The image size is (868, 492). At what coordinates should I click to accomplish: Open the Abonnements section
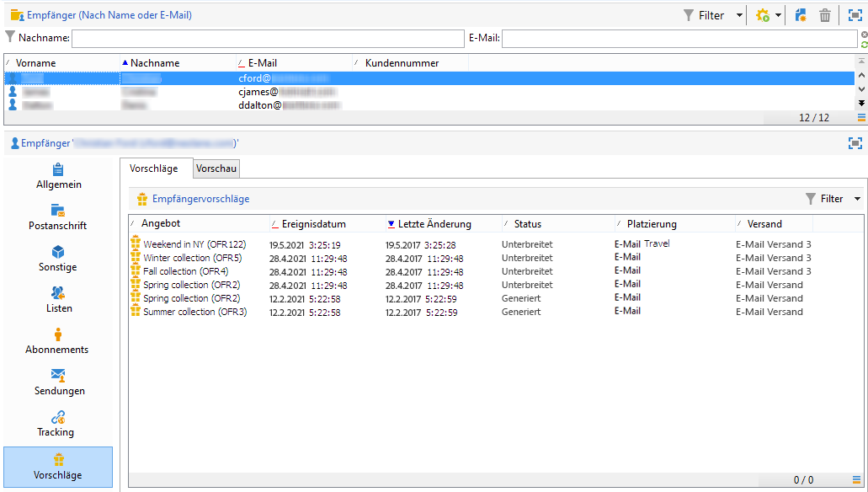tap(58, 341)
